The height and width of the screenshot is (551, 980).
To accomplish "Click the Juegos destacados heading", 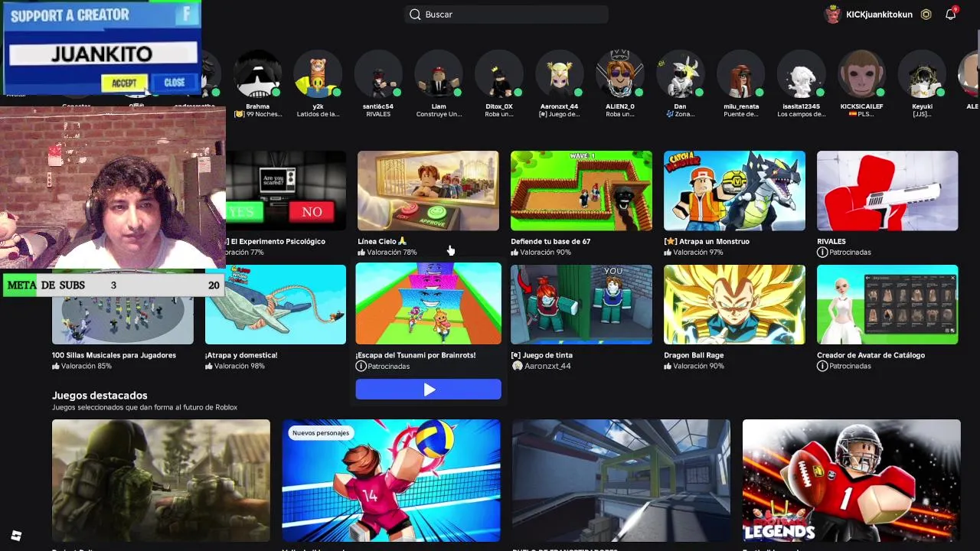I will tap(100, 396).
